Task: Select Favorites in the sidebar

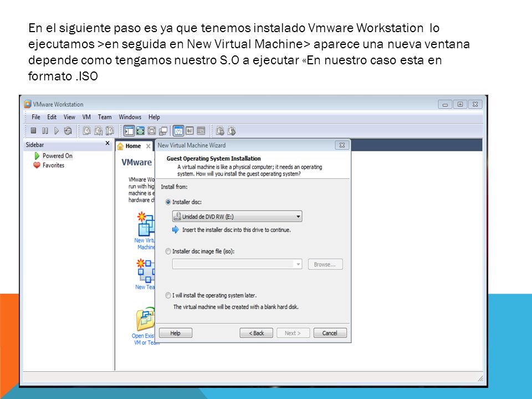Action: (53, 165)
